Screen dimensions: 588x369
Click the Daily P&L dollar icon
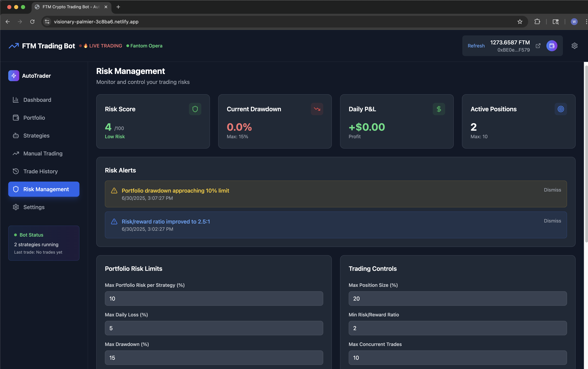pos(439,109)
